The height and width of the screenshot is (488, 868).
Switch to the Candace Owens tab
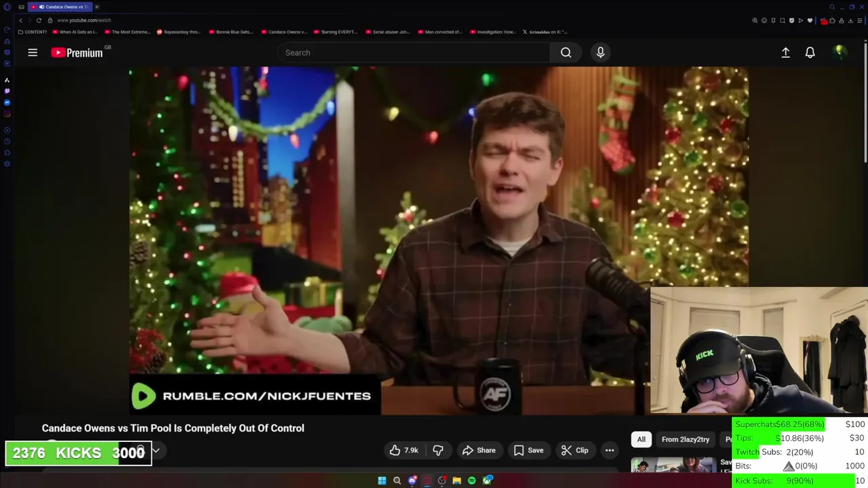pos(60,7)
